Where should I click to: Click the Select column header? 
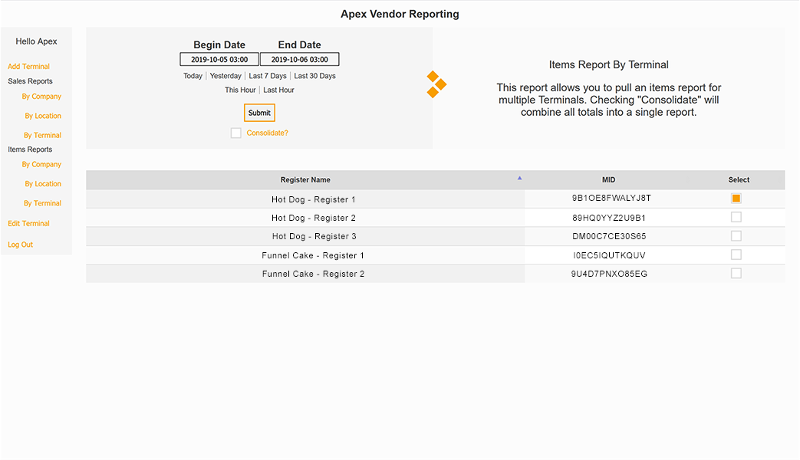(739, 180)
